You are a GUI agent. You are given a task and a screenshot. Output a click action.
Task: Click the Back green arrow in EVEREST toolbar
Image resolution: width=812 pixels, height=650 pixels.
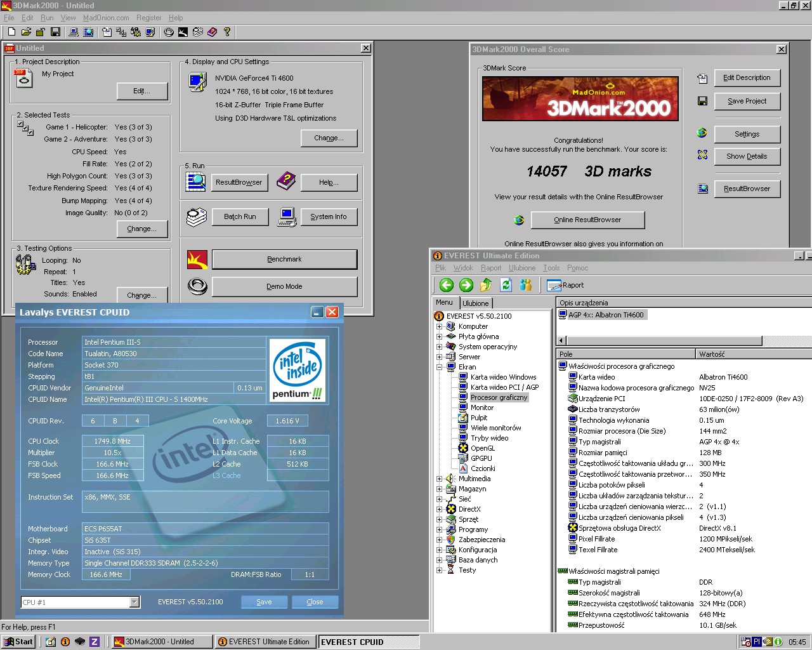pos(446,285)
